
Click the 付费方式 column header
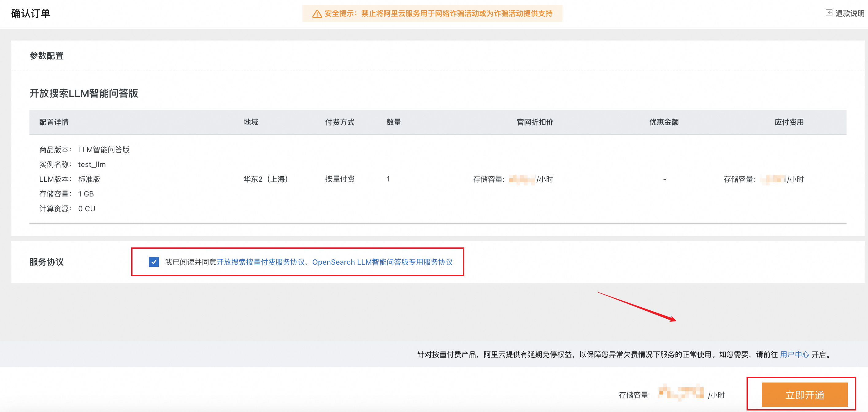[340, 122]
